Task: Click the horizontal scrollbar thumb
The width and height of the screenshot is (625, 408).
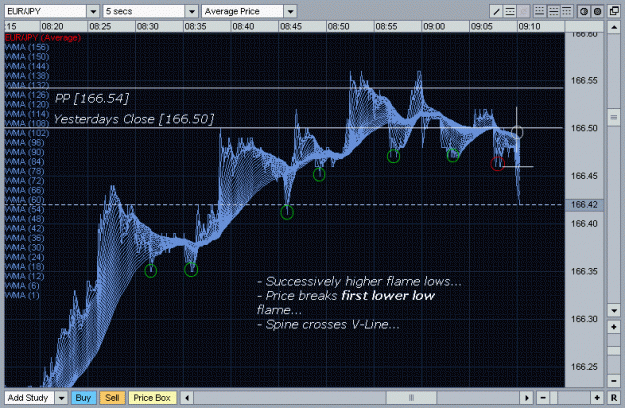Action: [x=411, y=398]
